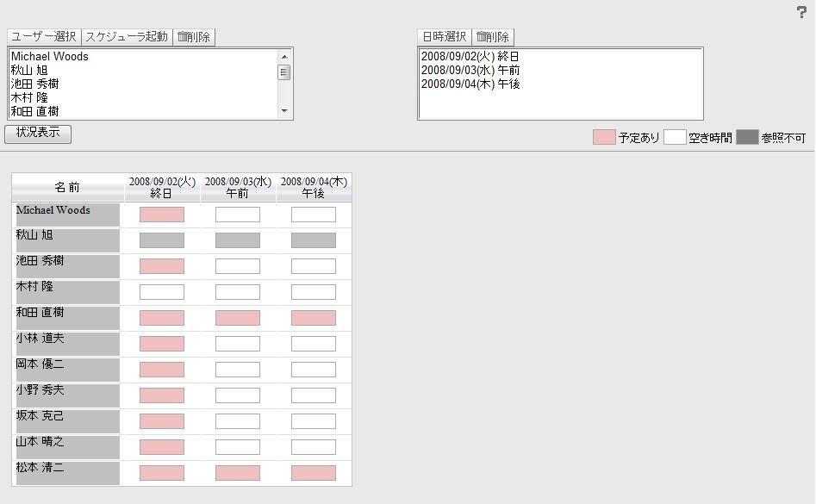Click the 名前 column header
Viewport: 816px width, 504px height.
(x=67, y=187)
